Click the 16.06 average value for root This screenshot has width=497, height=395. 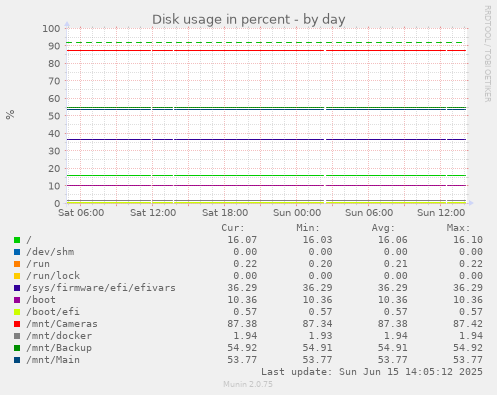(393, 240)
